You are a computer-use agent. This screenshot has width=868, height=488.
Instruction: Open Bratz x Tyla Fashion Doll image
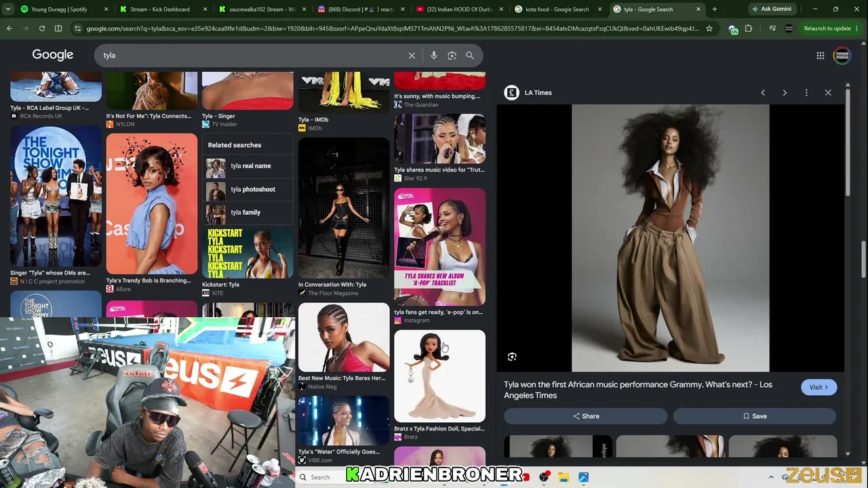pos(439,376)
